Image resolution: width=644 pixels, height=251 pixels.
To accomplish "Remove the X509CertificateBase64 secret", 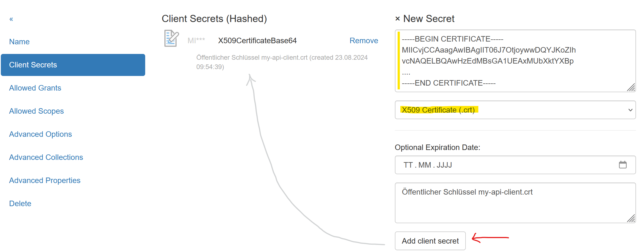I will click(364, 40).
